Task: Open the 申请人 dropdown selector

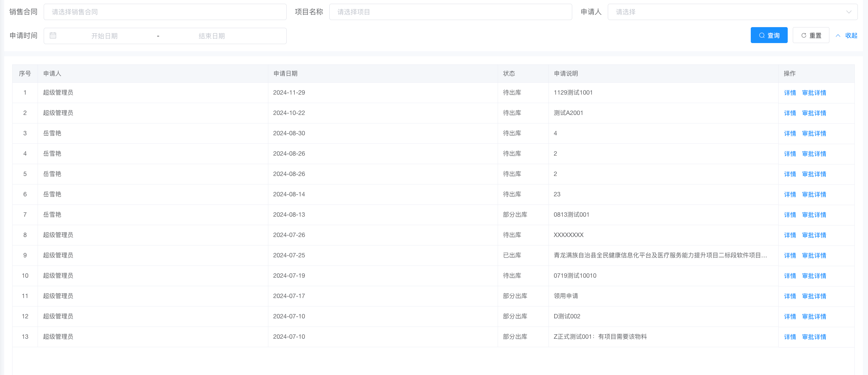Action: [728, 12]
